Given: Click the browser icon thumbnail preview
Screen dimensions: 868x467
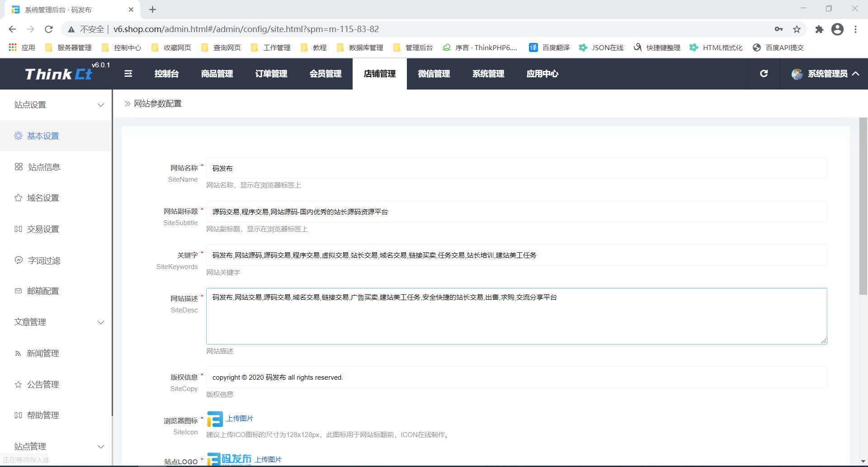Looking at the screenshot, I should point(215,419).
